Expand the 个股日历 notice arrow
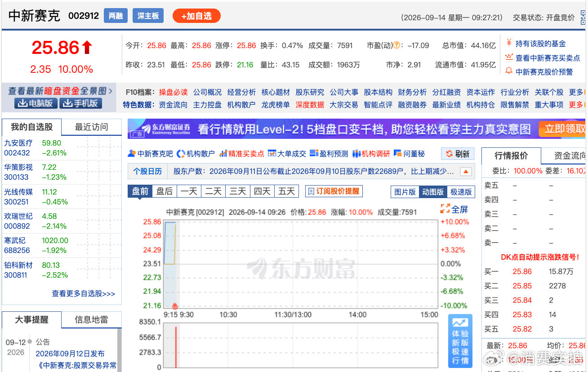The width and height of the screenshot is (588, 372). pos(467,172)
